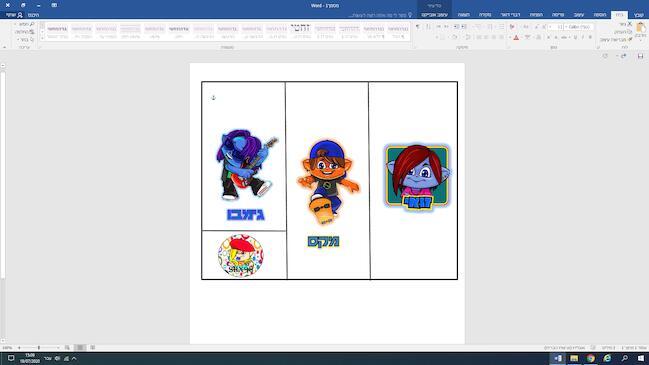Open the Calibri font name dropdown
This screenshot has width=649, height=365.
(x=579, y=27)
